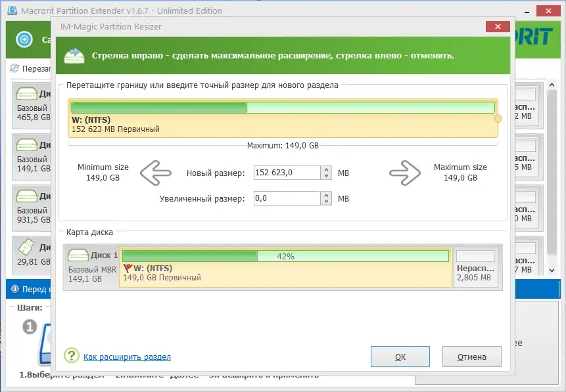This screenshot has width=566, height=392.
Task: Open the Как расширить раздел link
Action: tap(127, 357)
